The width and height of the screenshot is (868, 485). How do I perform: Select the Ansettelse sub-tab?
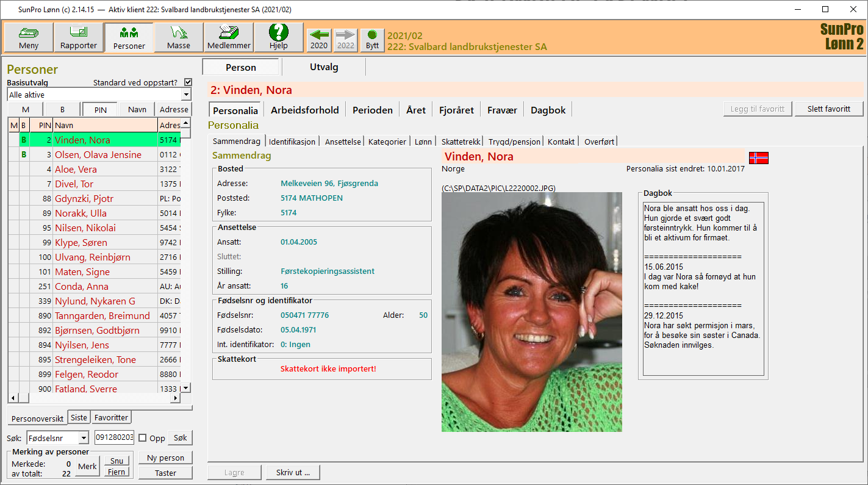(343, 142)
